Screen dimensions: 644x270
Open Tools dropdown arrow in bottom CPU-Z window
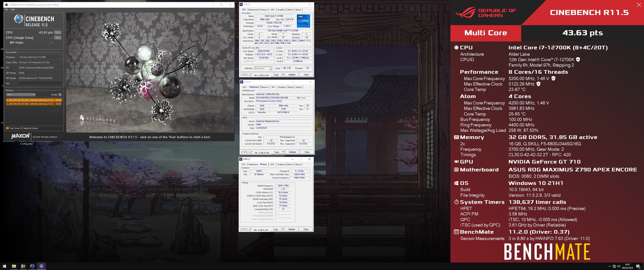282,229
